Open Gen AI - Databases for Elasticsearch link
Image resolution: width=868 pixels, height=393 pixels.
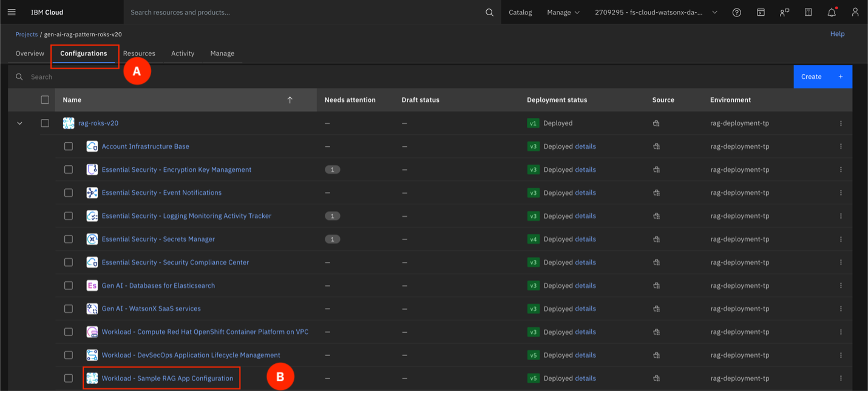(x=158, y=285)
